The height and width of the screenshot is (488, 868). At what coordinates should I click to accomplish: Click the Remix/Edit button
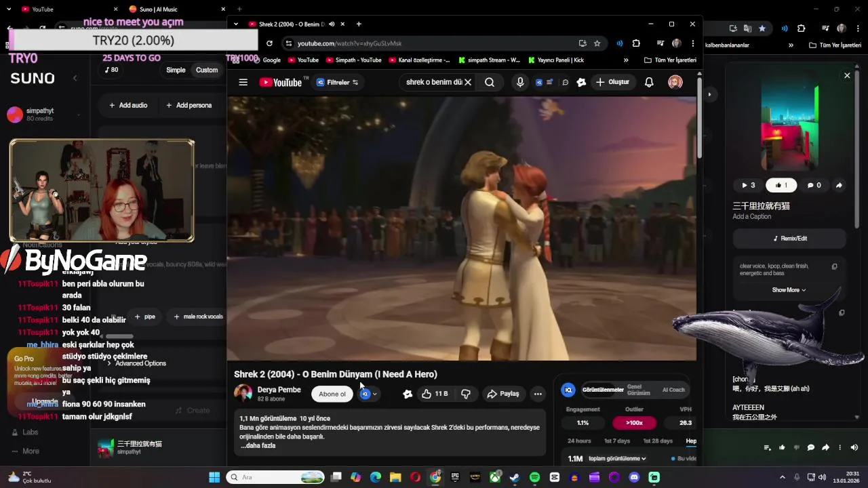[x=789, y=239]
